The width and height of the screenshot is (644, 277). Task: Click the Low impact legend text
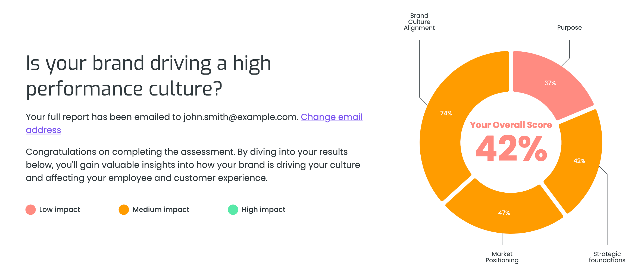pyautogui.click(x=60, y=210)
